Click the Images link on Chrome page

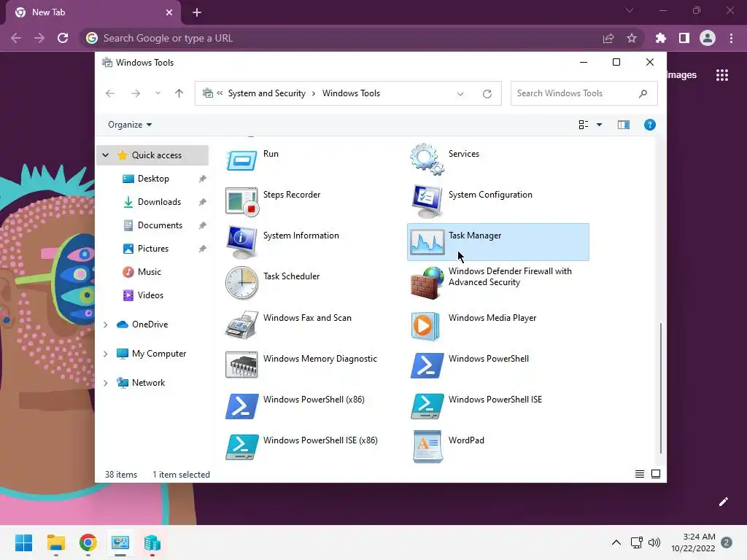coord(682,75)
